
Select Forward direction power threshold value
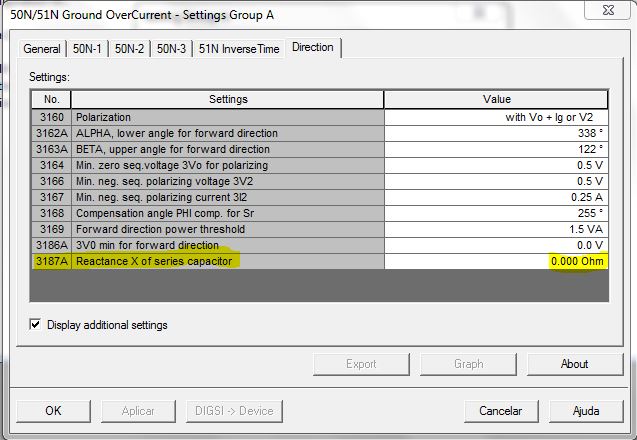[496, 229]
